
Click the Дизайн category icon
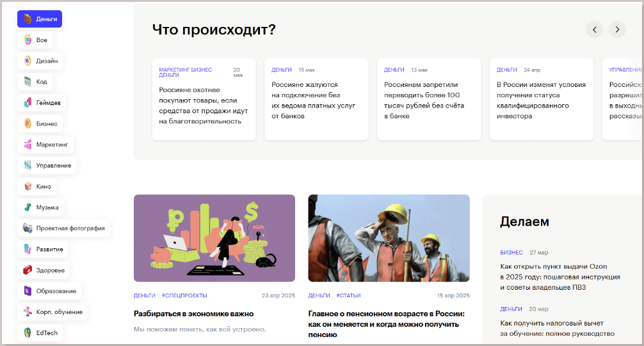tap(28, 61)
